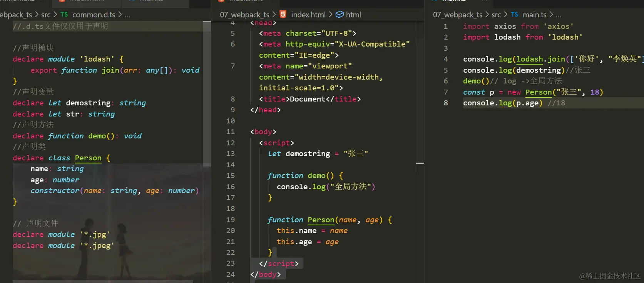Click 'function demo()' in index.html
The image size is (644, 283).
pyautogui.click(x=301, y=175)
